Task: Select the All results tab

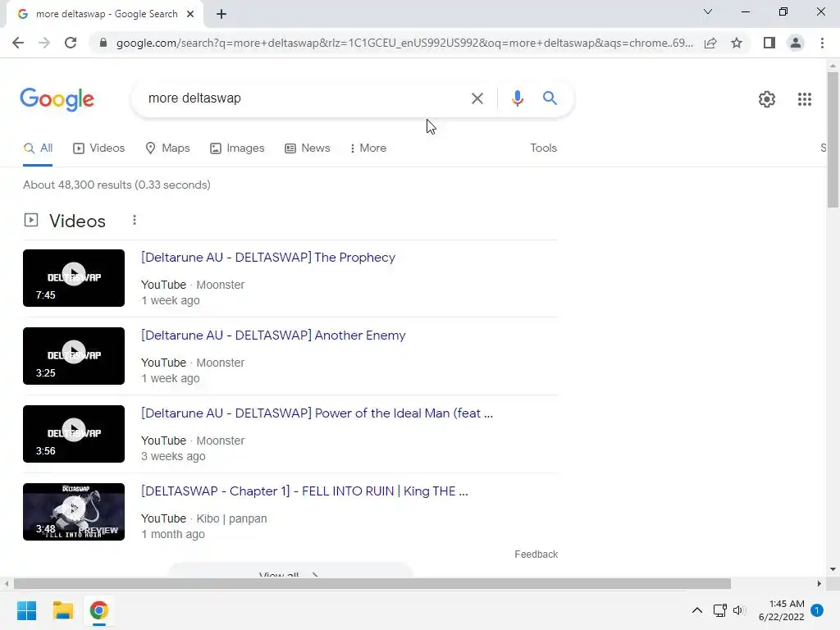Action: [x=38, y=148]
